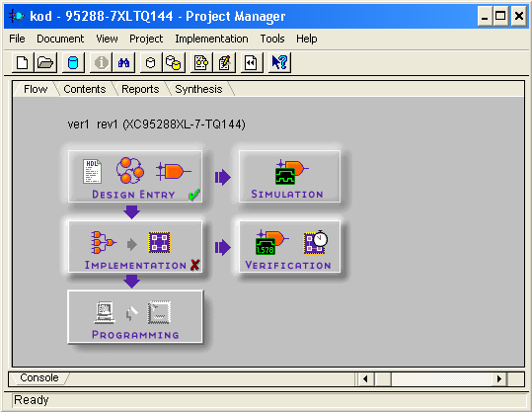Click the red X on Implementation

pos(194,265)
